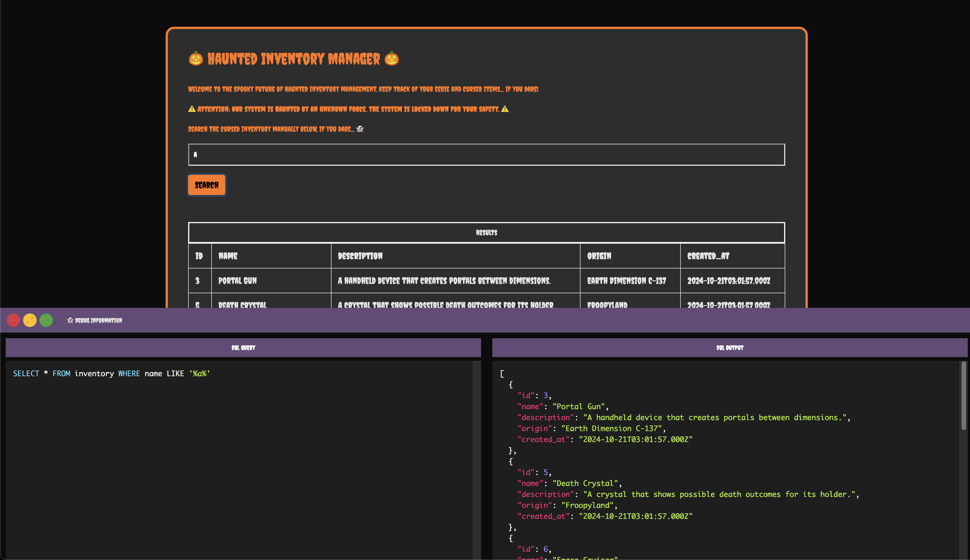This screenshot has width=970, height=560.
Task: Select the Portal Gun name cell
Action: point(272,281)
